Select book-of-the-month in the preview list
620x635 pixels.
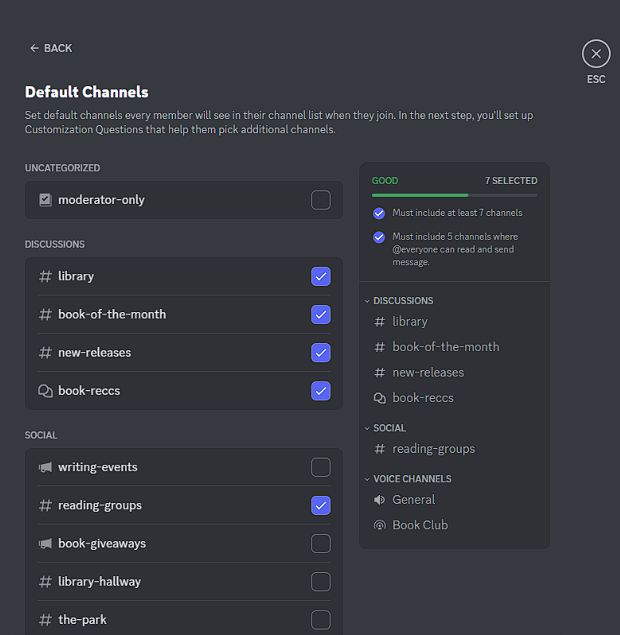point(445,347)
